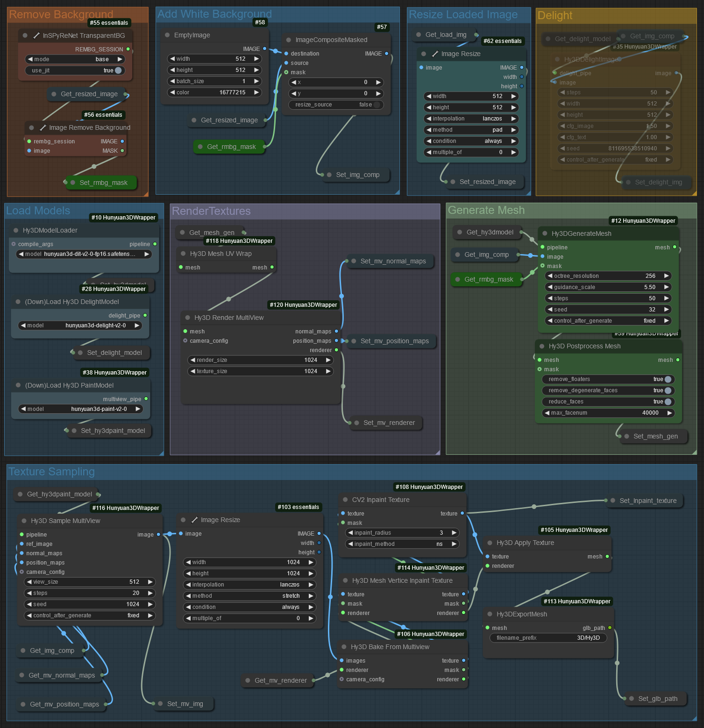Decrease render_size with its left arrow
This screenshot has width=704, height=728.
click(193, 360)
